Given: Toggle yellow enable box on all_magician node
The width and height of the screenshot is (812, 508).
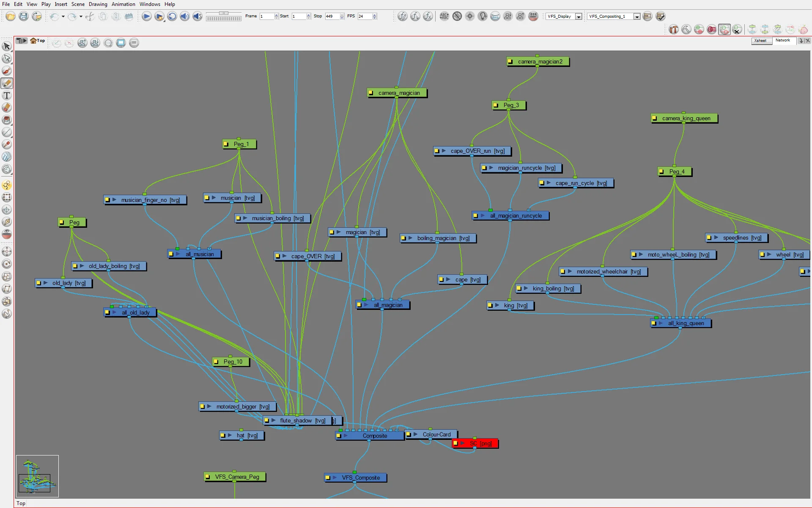Looking at the screenshot, I should click(x=359, y=305).
